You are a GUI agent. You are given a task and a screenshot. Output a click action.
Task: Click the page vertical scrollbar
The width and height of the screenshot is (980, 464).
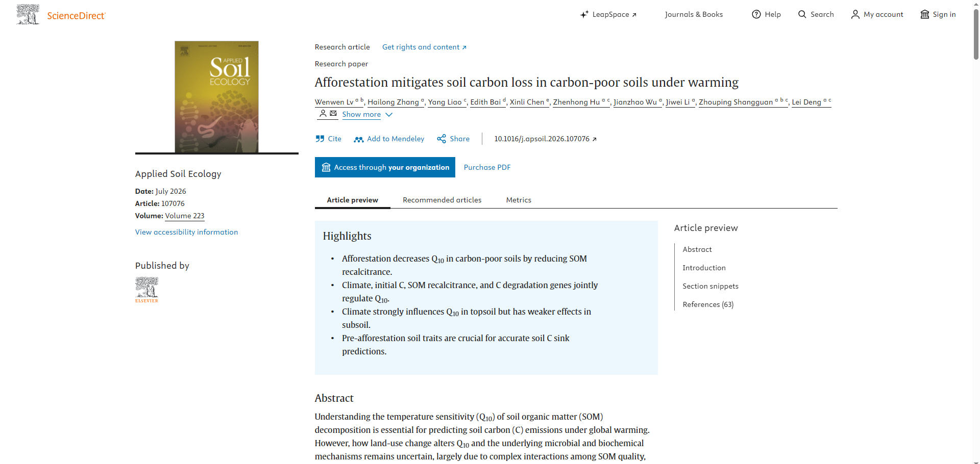pyautogui.click(x=976, y=232)
